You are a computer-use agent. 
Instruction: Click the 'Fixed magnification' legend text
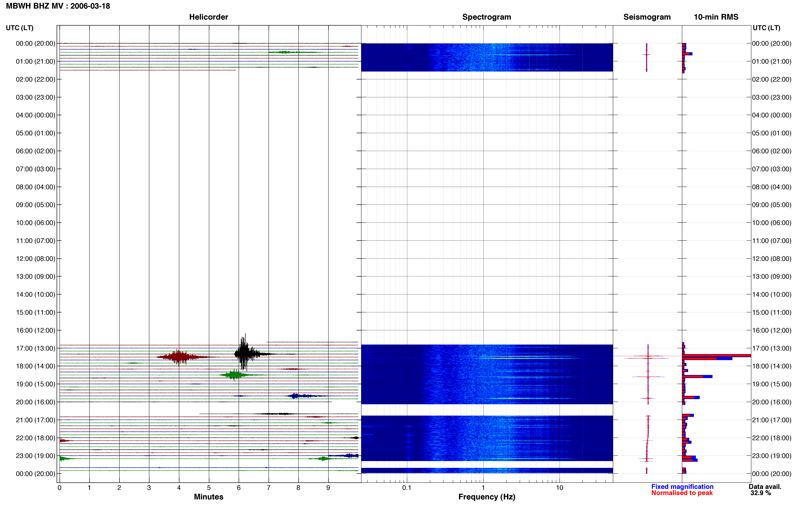(x=682, y=486)
